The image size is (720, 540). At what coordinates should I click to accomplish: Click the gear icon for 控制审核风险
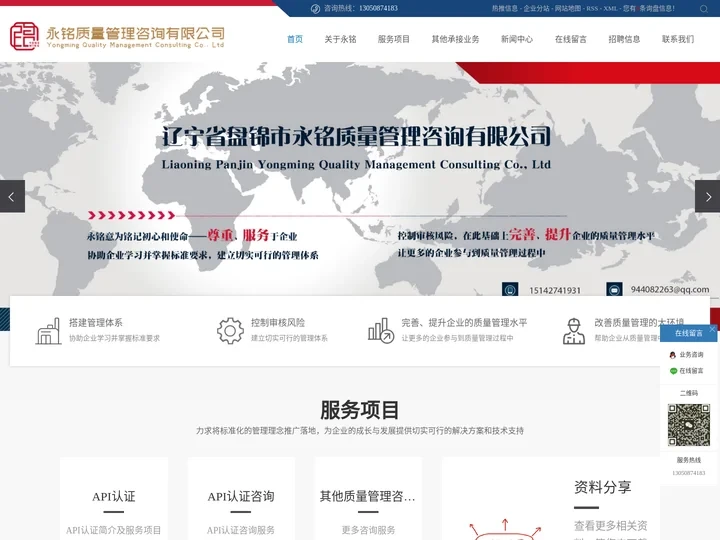[x=230, y=331]
